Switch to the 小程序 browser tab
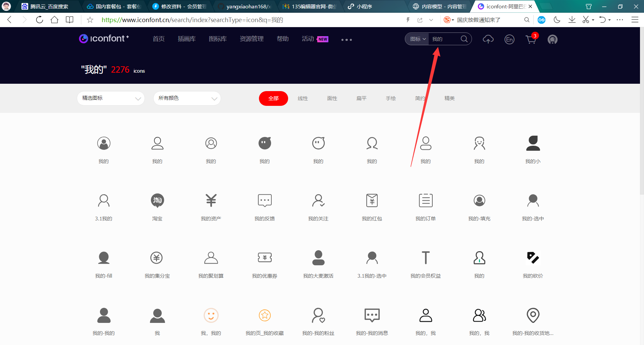The image size is (644, 345). pyautogui.click(x=364, y=6)
